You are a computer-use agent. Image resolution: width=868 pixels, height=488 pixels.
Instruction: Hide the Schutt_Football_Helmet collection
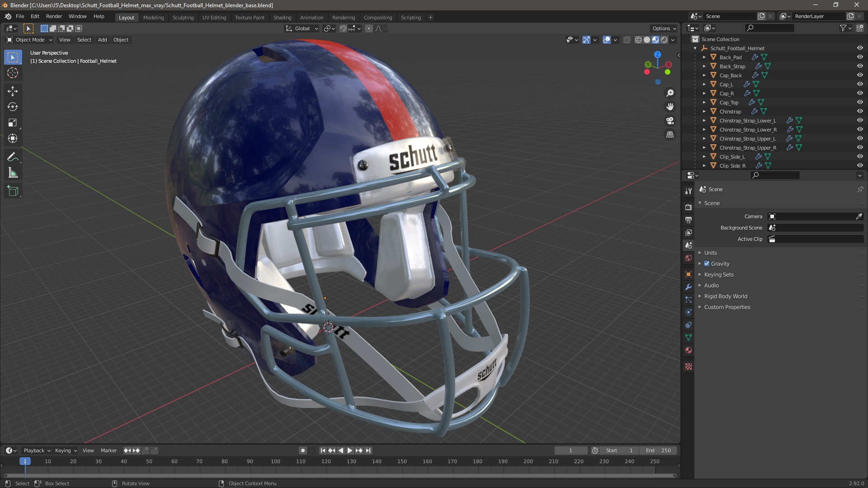860,48
